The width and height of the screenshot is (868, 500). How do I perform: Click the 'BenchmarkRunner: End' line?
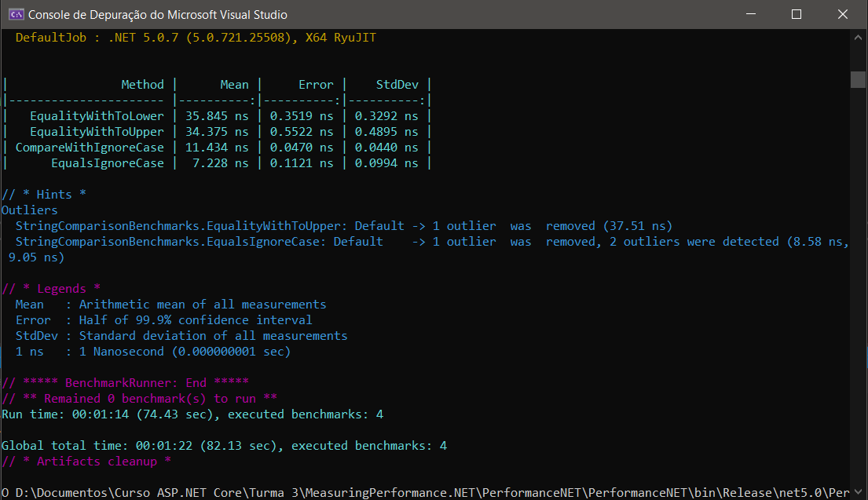[x=125, y=383]
